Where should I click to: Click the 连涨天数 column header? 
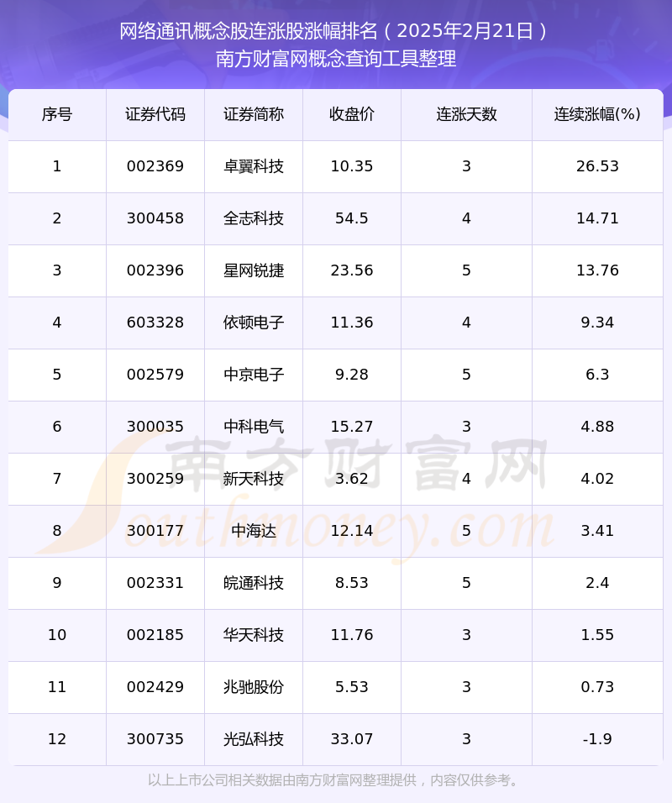coord(466,114)
